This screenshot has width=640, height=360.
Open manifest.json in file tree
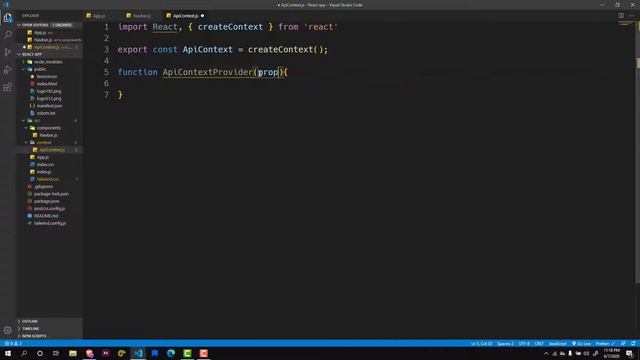[x=49, y=106]
